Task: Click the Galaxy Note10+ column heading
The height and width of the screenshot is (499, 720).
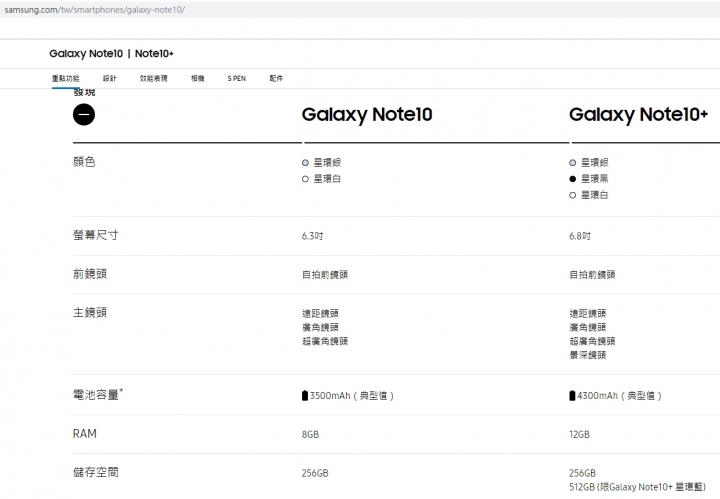Action: point(639,115)
